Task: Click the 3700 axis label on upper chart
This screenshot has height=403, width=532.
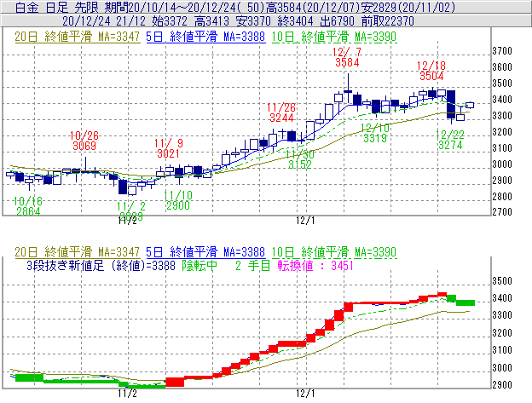Action: pyautogui.click(x=502, y=51)
